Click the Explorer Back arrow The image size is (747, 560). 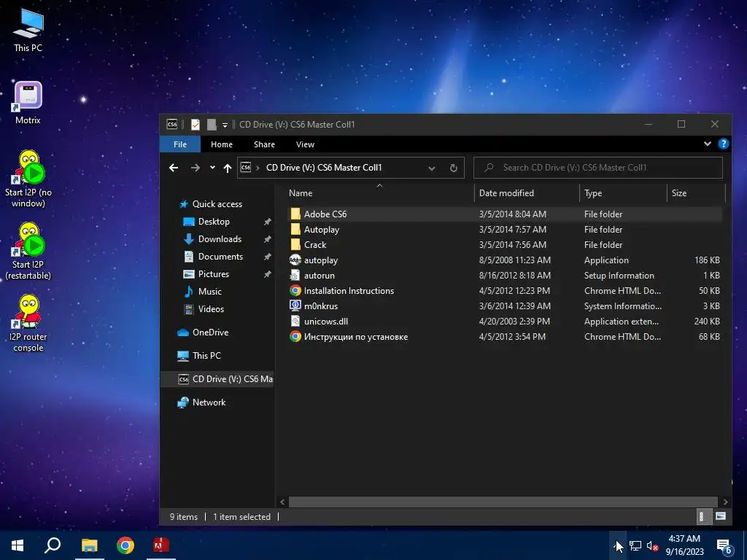pos(174,168)
